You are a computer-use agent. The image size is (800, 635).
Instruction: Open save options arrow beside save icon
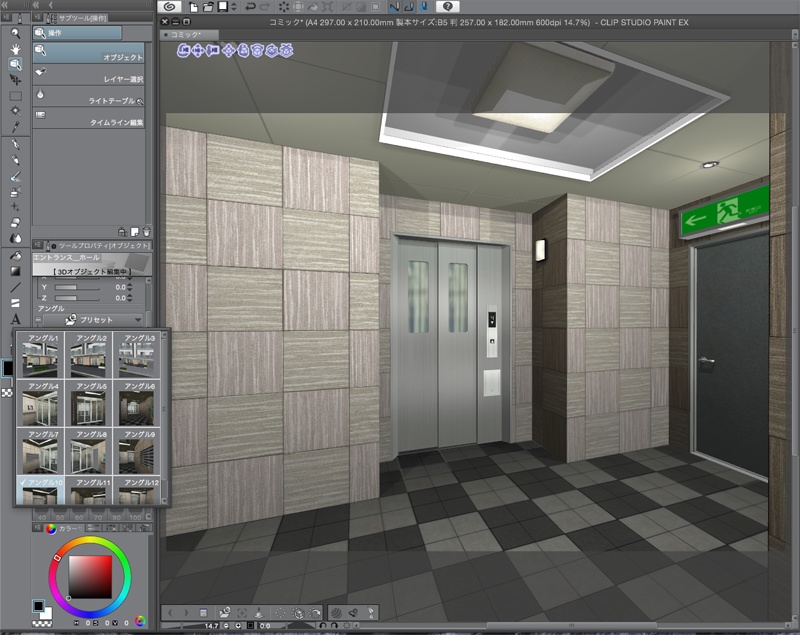234,7
